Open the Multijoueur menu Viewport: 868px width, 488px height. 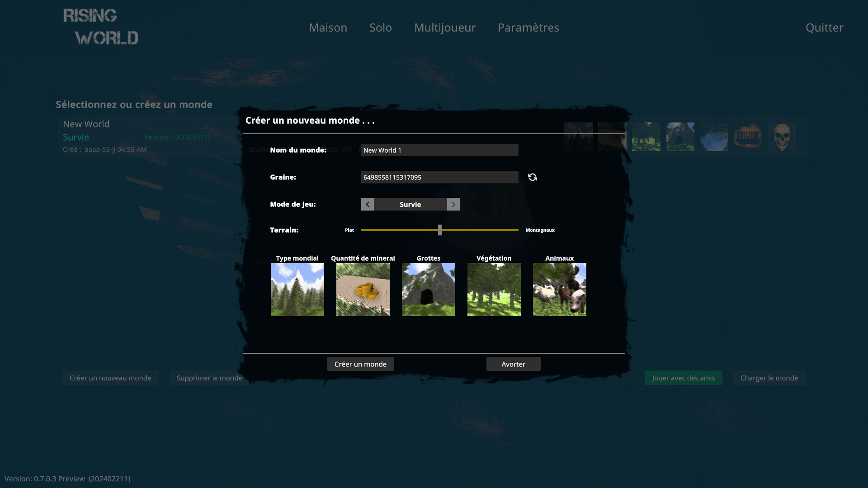coord(445,28)
